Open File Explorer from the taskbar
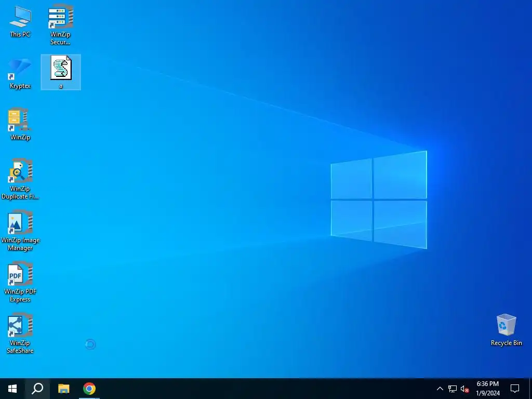This screenshot has width=532, height=399. pyautogui.click(x=63, y=389)
